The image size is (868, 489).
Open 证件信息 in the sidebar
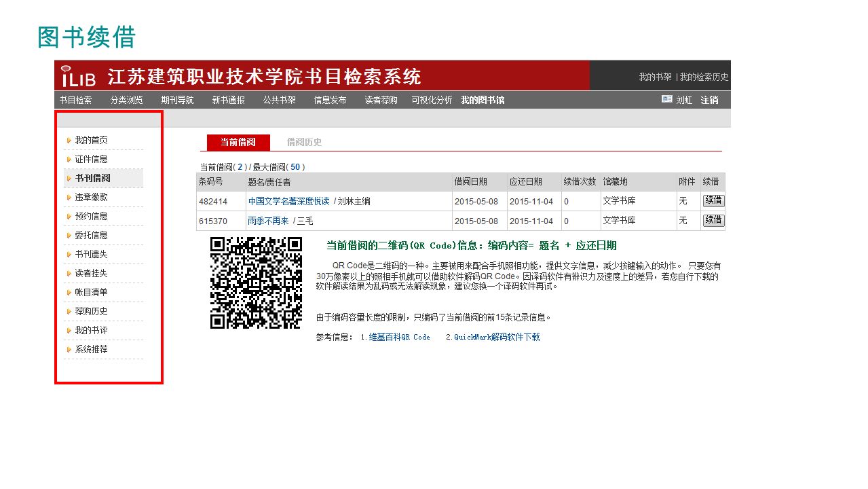coord(91,159)
